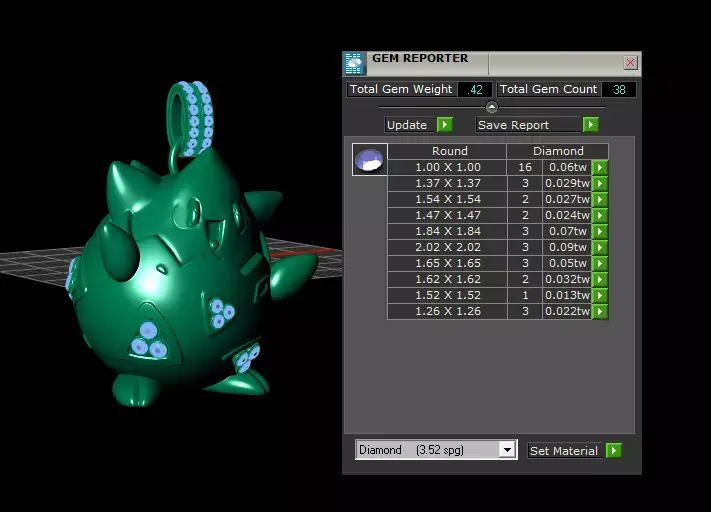Click the round gem thumbnail
711x512 pixels.
tap(370, 160)
